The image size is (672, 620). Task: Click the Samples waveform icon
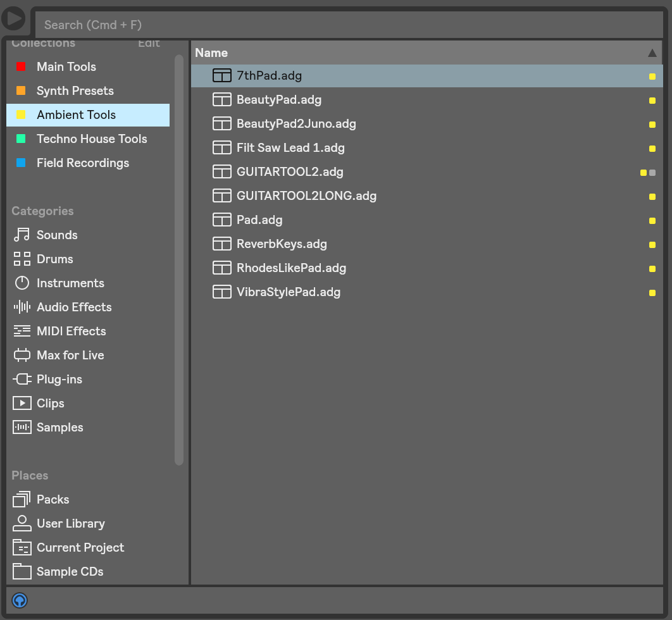[22, 428]
